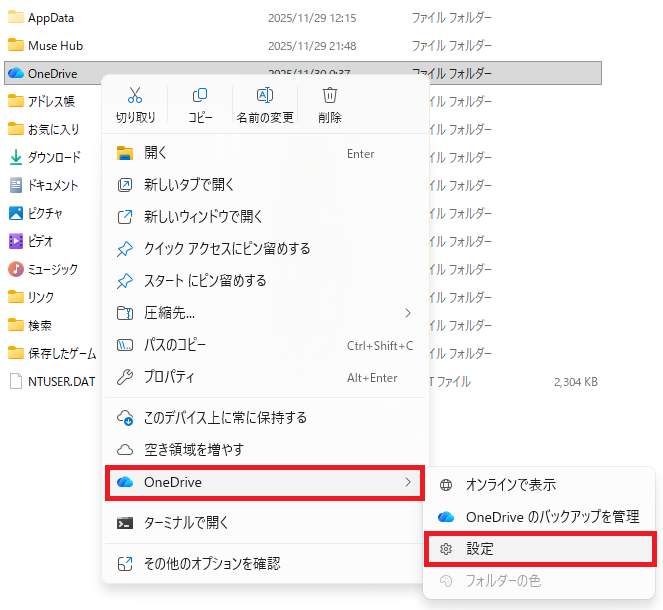Open in Terminal from context menu
This screenshot has height=610, width=663.
tap(186, 522)
